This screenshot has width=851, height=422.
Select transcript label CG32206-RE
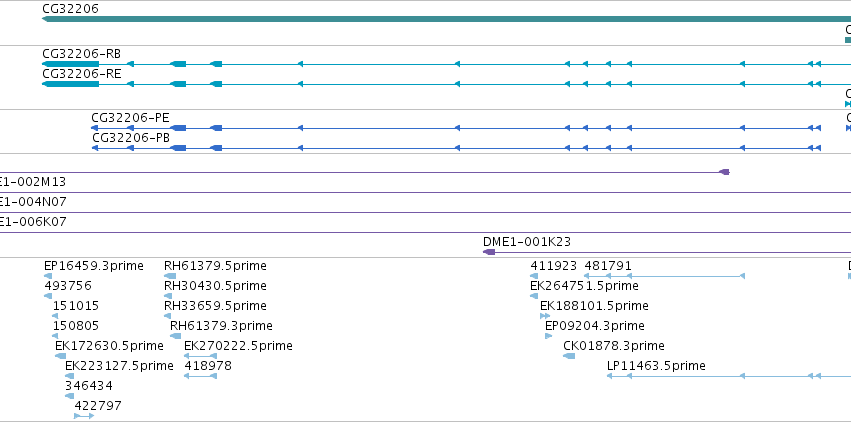(82, 74)
